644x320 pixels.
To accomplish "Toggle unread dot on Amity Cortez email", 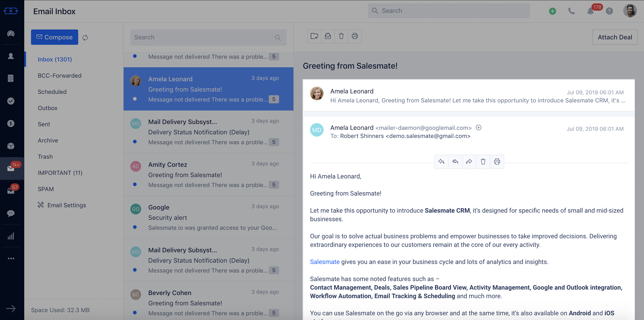I will point(135,184).
